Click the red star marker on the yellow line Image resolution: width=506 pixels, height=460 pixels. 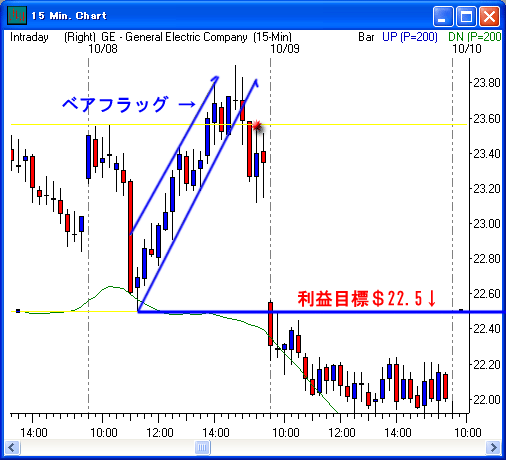(x=257, y=125)
